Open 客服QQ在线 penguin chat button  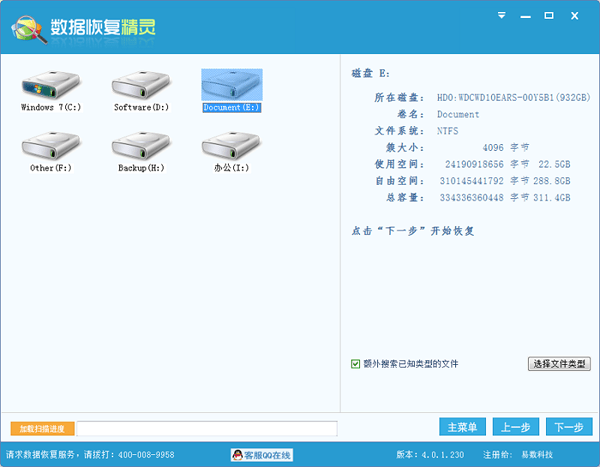pos(262,455)
